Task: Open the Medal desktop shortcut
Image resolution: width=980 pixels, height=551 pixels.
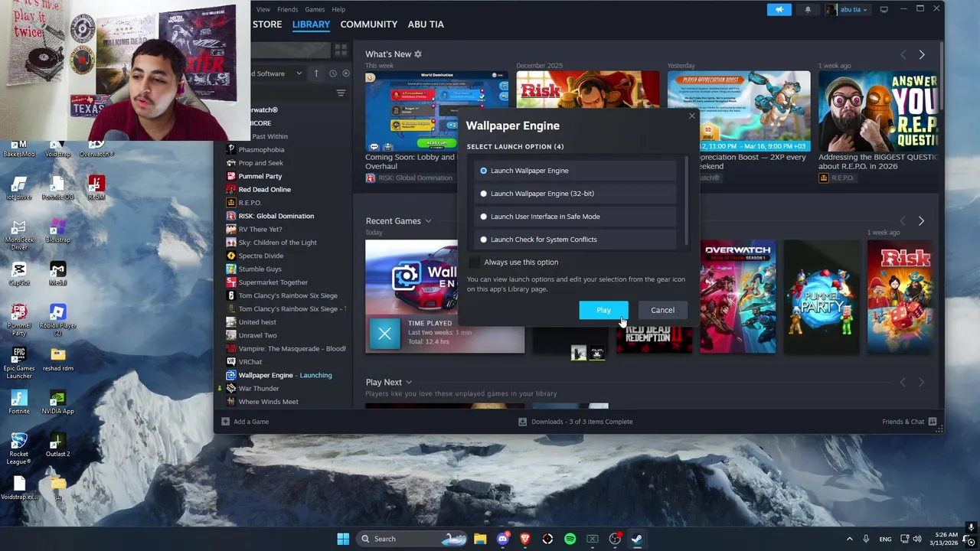Action: coord(57,273)
